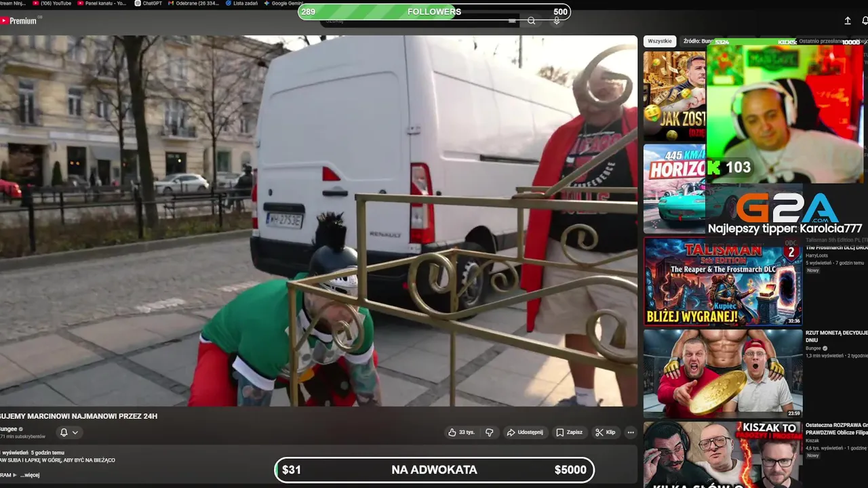Expand description via ...więcej link
This screenshot has height=488, width=868.
point(30,475)
